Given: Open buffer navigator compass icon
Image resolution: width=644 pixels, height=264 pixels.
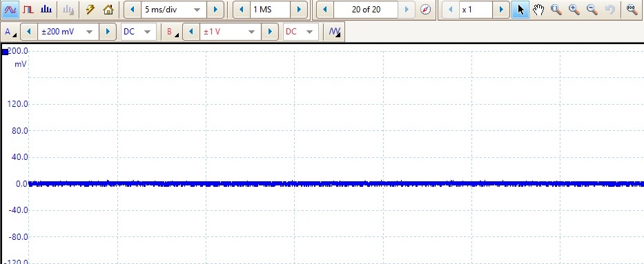Looking at the screenshot, I should (x=426, y=10).
